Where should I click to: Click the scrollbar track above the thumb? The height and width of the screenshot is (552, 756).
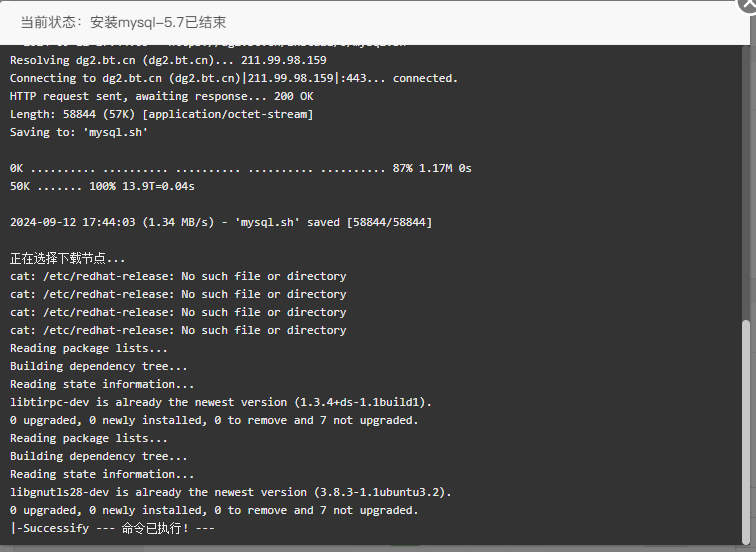tap(746, 183)
